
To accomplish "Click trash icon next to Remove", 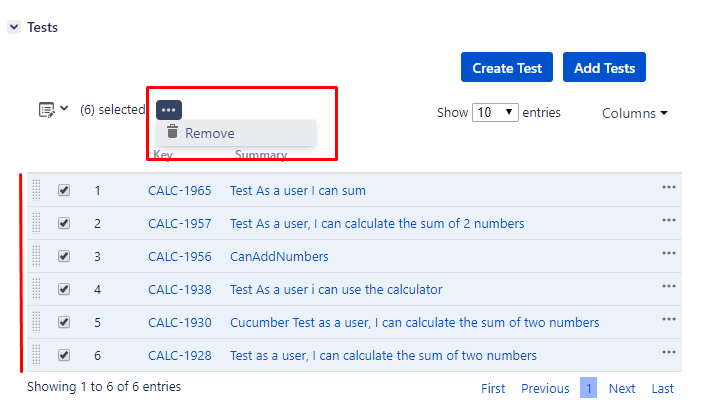I will pyautogui.click(x=172, y=131).
